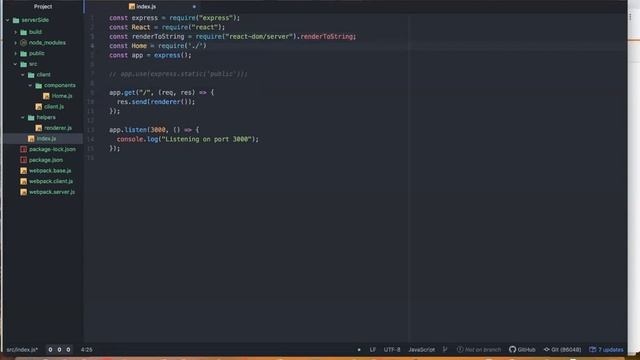Image resolution: width=640 pixels, height=360 pixels.
Task: Click the index.js tree file icon
Action: tap(31, 139)
